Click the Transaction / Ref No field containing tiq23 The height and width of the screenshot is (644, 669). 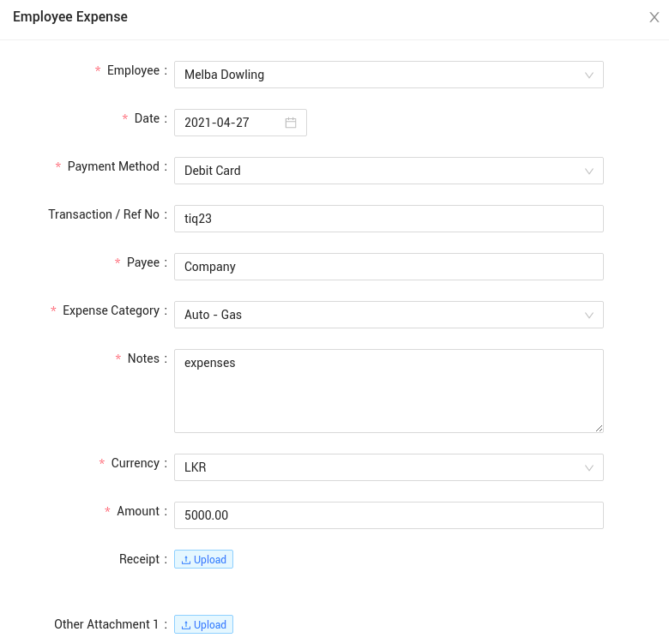[x=389, y=219]
